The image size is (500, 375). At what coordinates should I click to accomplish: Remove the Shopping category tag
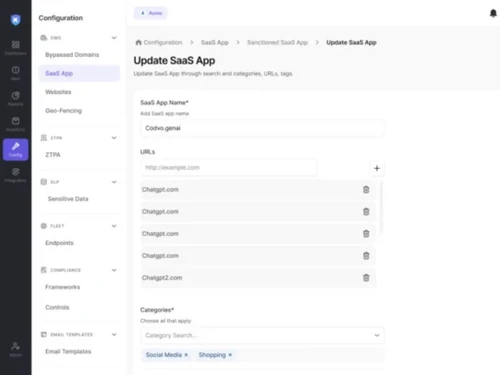pyautogui.click(x=230, y=355)
